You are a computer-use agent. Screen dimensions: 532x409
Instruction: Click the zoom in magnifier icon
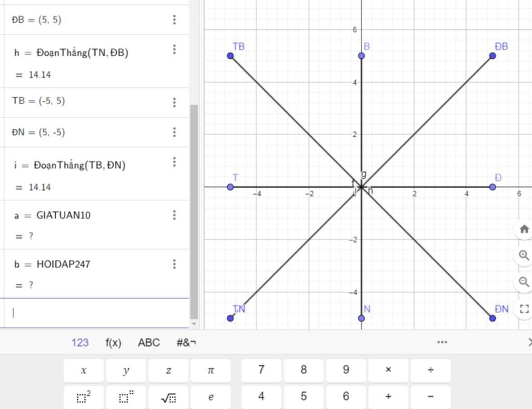pyautogui.click(x=524, y=255)
